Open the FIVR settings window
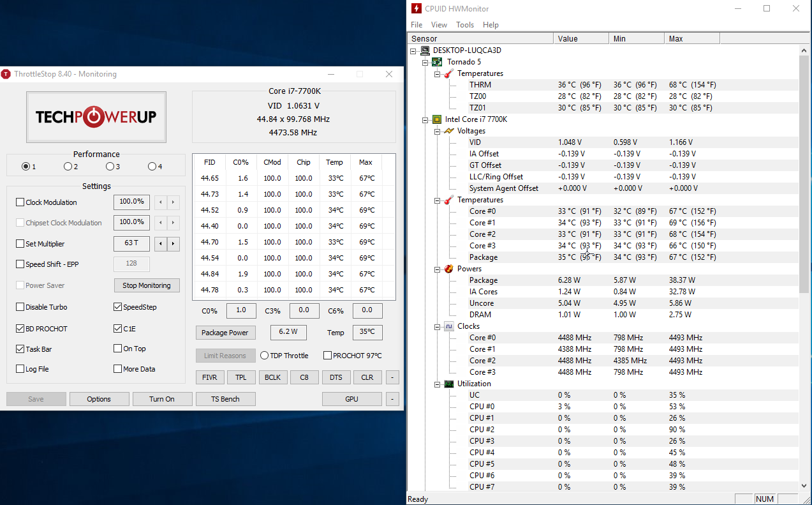Viewport: 812px width, 505px height. (x=209, y=377)
